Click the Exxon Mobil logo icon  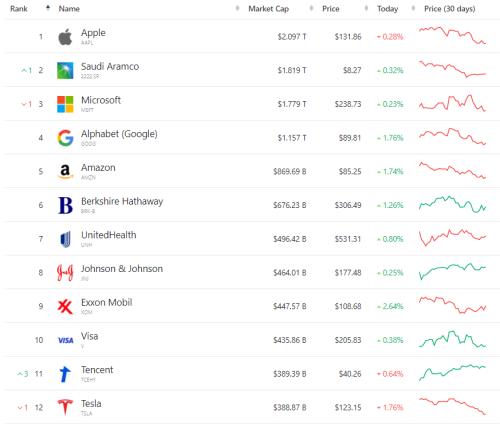tap(65, 306)
